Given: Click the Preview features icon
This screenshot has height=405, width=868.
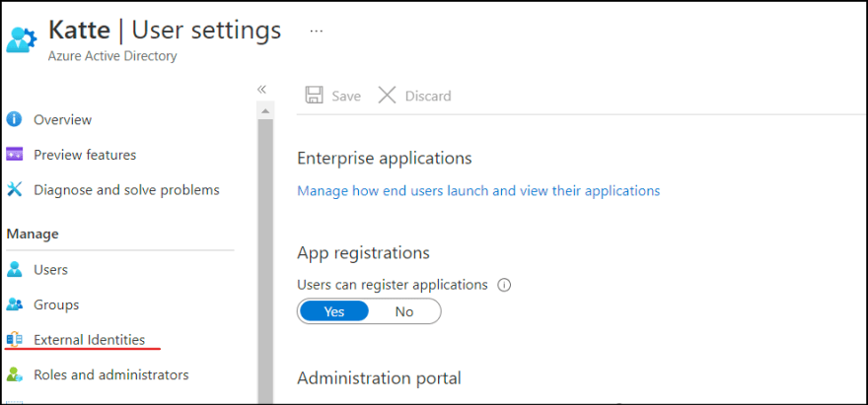Looking at the screenshot, I should click(15, 155).
